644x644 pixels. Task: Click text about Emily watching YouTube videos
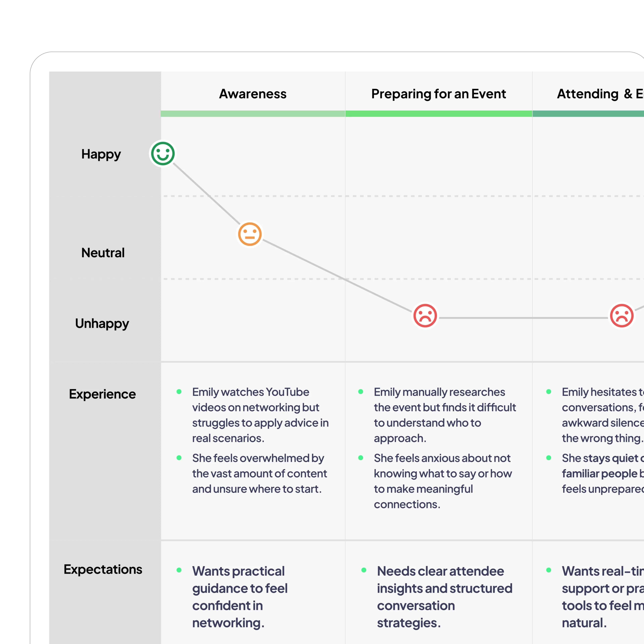[x=260, y=415]
